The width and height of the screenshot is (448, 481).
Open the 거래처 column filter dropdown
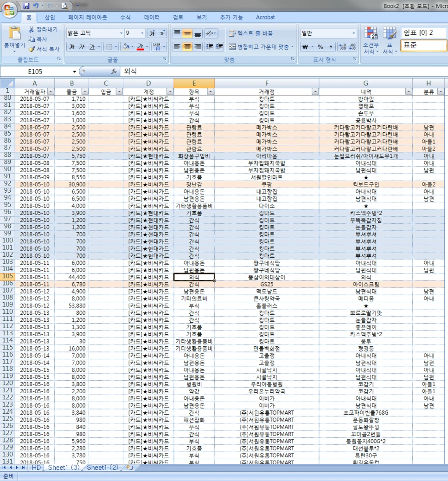(x=315, y=92)
